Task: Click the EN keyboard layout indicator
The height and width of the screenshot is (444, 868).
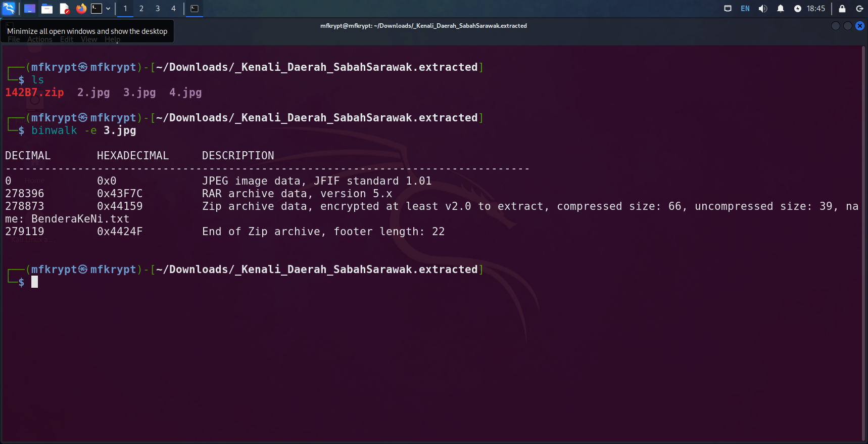Action: point(745,9)
